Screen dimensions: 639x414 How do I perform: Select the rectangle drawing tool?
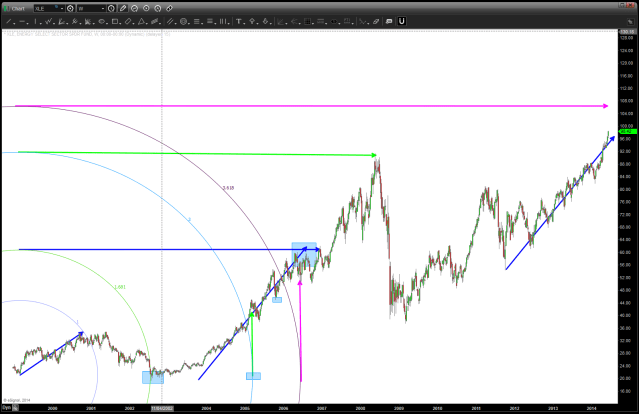115,21
